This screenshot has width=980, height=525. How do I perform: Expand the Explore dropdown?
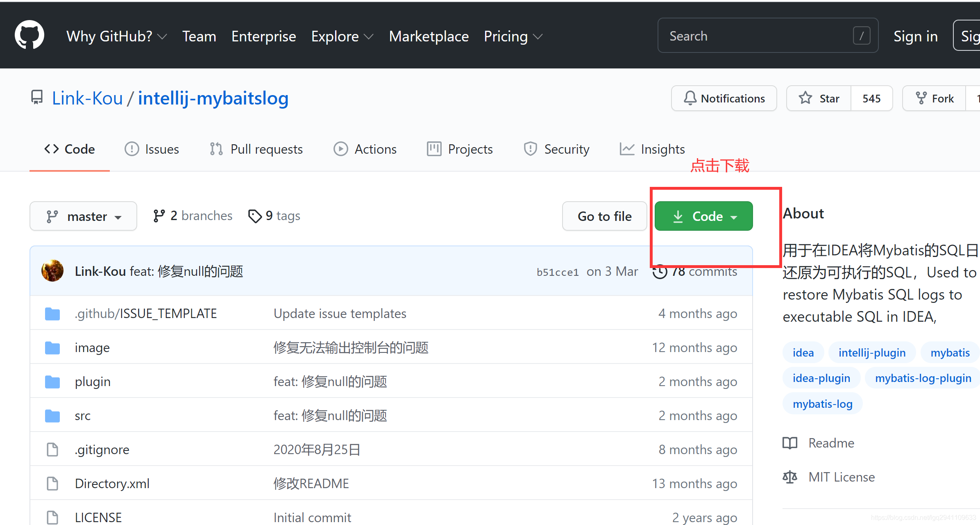343,36
